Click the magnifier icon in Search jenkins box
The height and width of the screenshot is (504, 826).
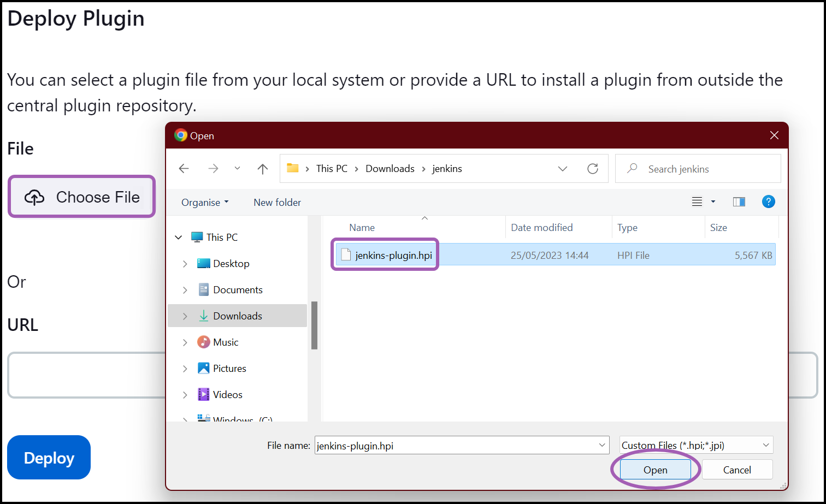click(x=631, y=168)
